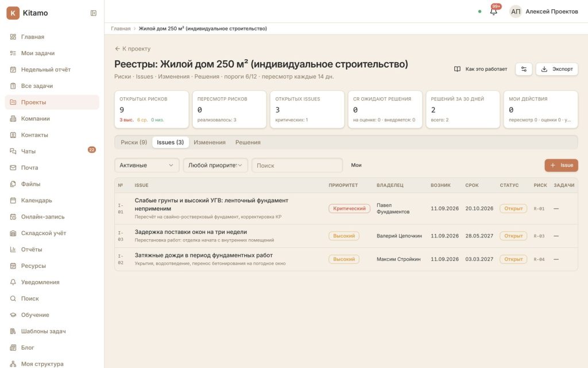This screenshot has width=588, height=368.
Task: Click the Почта envelope icon
Action: pos(13,168)
